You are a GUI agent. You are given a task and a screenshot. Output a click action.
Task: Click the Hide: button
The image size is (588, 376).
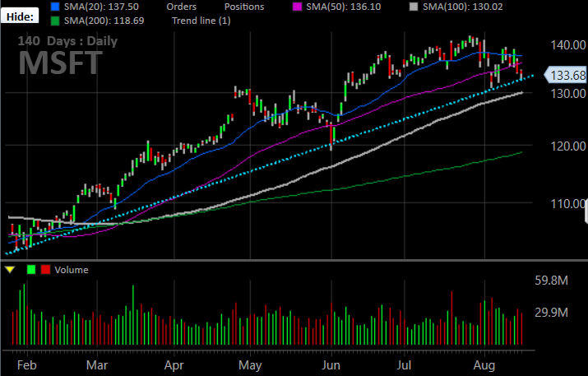(x=20, y=17)
